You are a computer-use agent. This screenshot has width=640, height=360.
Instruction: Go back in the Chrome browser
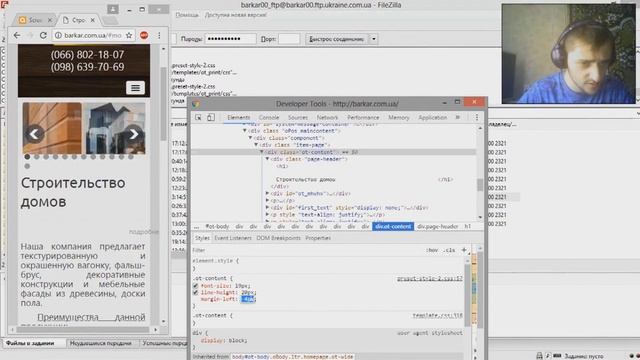(17, 36)
